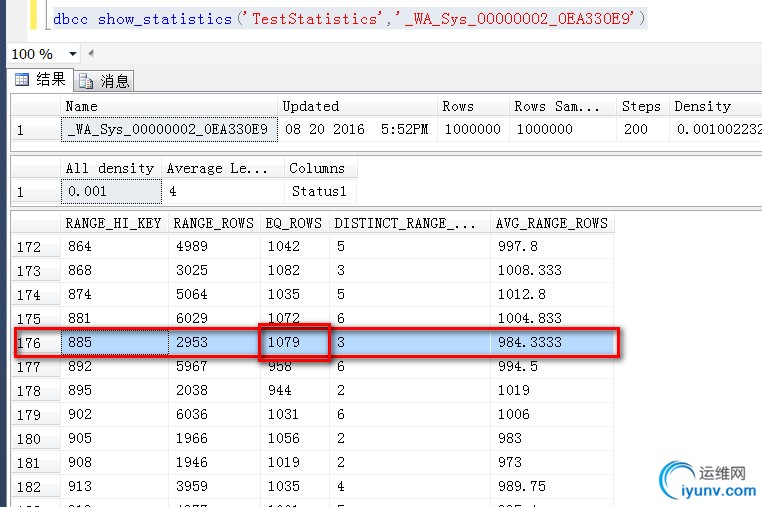Select the RANGE_HI_KEY column header
The image size is (762, 507).
(x=114, y=223)
